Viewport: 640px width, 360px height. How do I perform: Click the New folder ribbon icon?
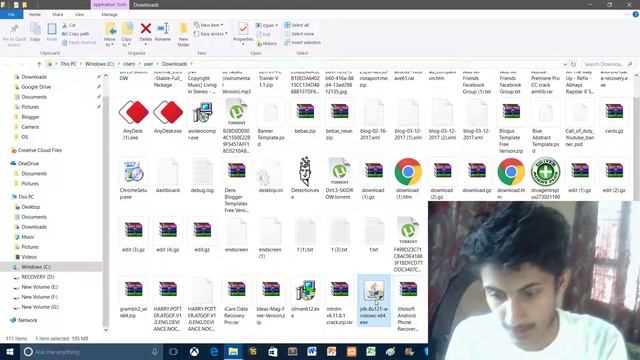(x=183, y=29)
